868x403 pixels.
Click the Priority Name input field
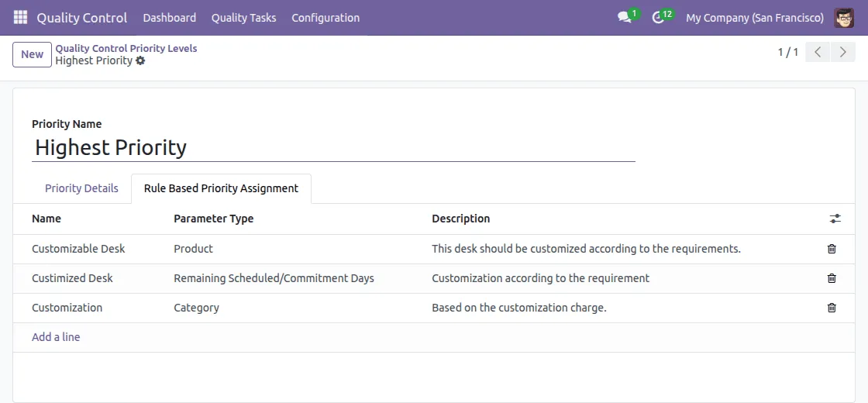[x=333, y=147]
